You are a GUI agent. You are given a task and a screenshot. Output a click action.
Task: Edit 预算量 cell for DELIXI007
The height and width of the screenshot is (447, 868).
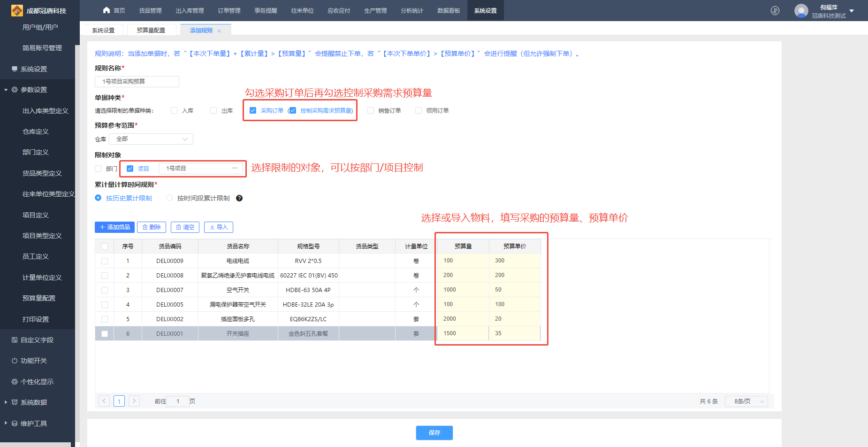(x=463, y=290)
